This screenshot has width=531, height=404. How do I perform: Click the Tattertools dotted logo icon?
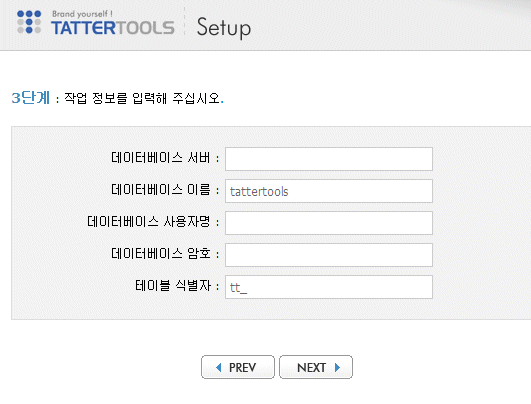point(29,22)
